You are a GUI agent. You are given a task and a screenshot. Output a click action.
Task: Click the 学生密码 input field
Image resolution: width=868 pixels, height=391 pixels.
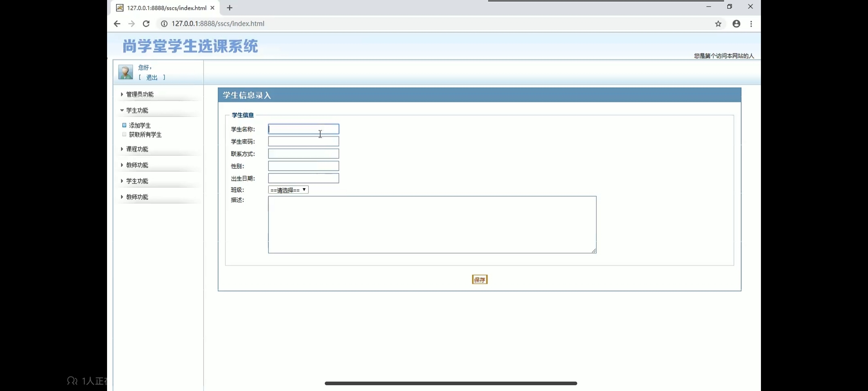tap(303, 141)
